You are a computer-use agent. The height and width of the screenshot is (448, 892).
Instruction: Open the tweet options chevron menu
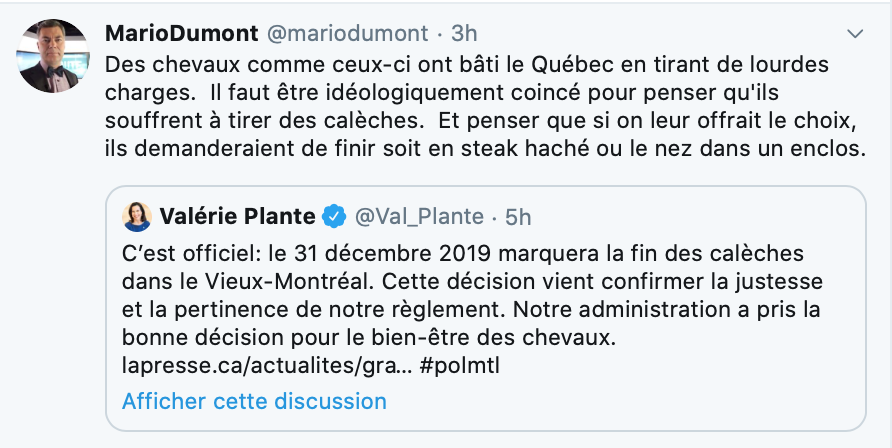pos(855,35)
